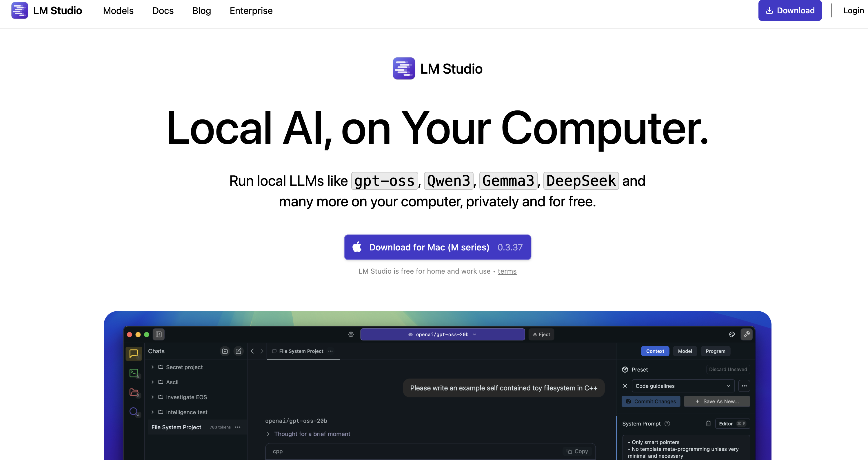Open the ellipsis menu next to 783 tokens
The width and height of the screenshot is (868, 460).
(238, 427)
